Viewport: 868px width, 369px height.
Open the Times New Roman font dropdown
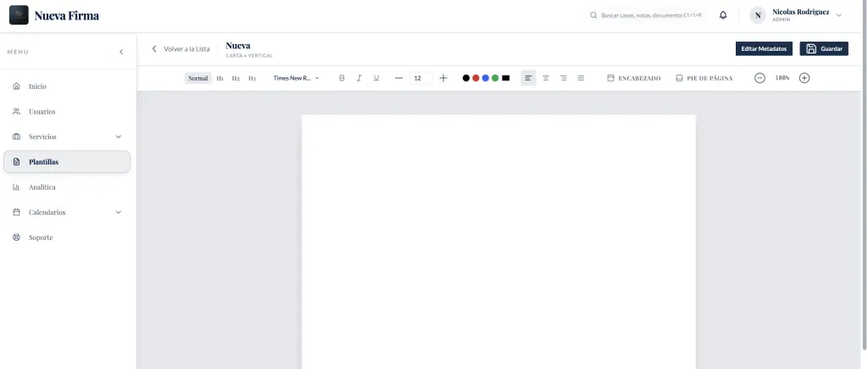tap(296, 78)
